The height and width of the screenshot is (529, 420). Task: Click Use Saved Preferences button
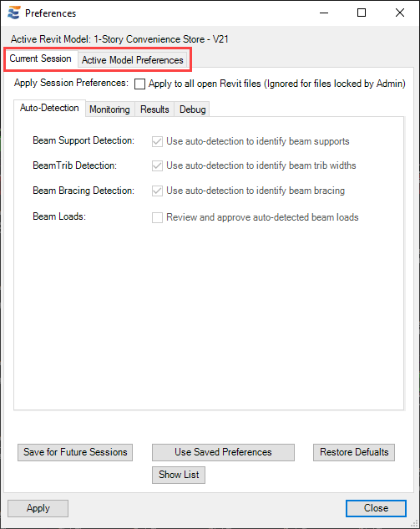223,452
